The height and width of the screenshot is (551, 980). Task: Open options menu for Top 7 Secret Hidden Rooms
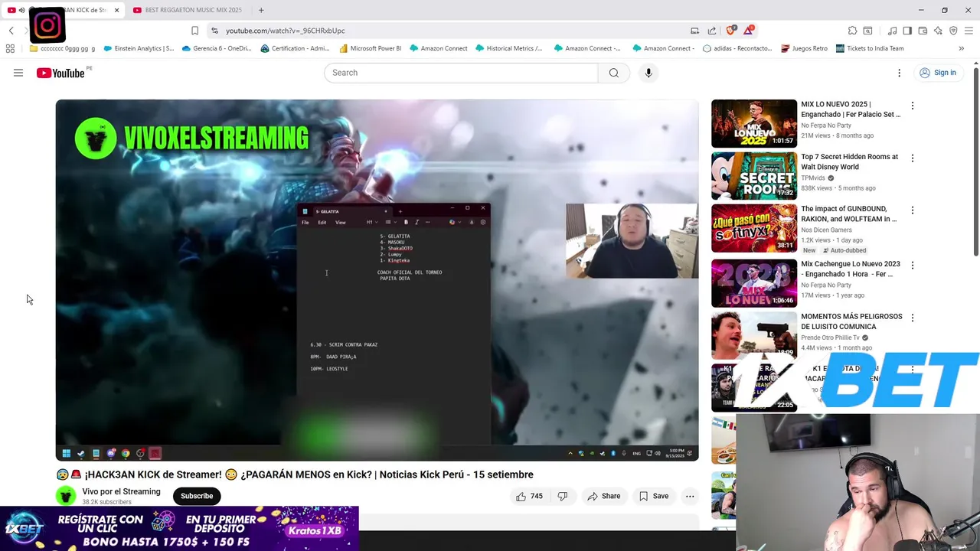tap(912, 158)
